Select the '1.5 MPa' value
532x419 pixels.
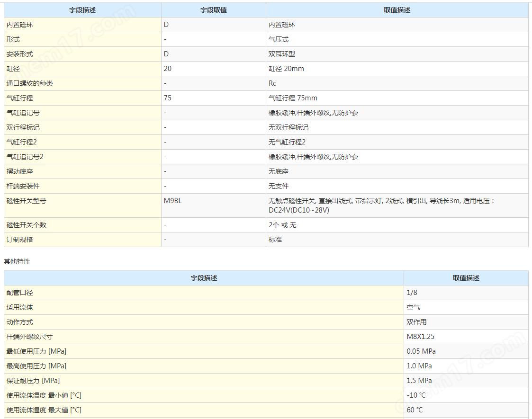point(419,381)
